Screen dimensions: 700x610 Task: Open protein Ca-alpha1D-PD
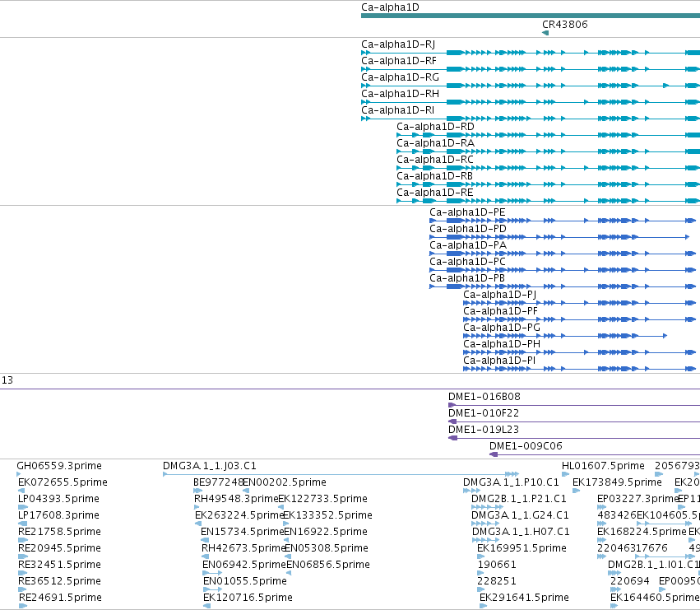(468, 229)
